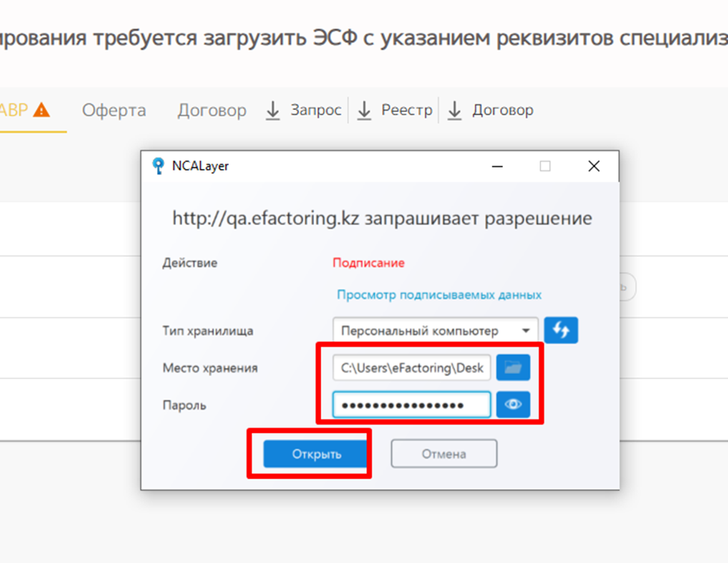Focus the Пароль input field
The height and width of the screenshot is (563, 728).
coord(411,405)
